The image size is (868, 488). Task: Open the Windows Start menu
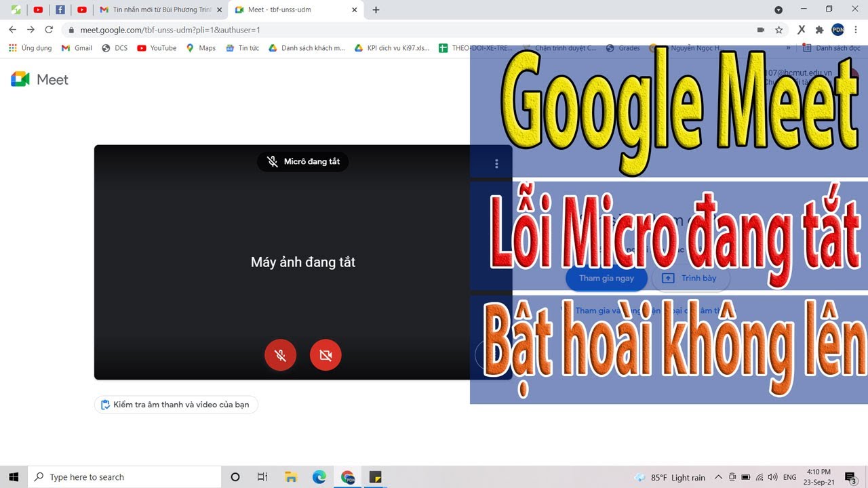coord(14,477)
